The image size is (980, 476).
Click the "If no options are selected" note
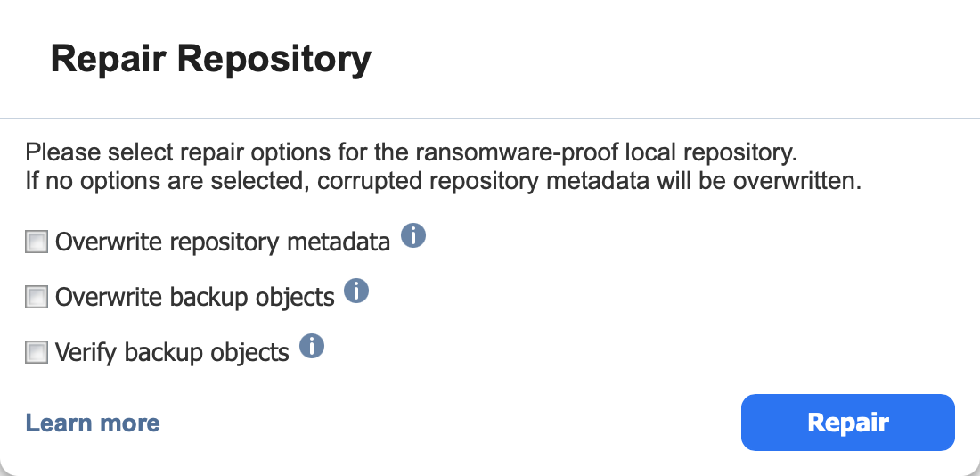[x=444, y=183]
